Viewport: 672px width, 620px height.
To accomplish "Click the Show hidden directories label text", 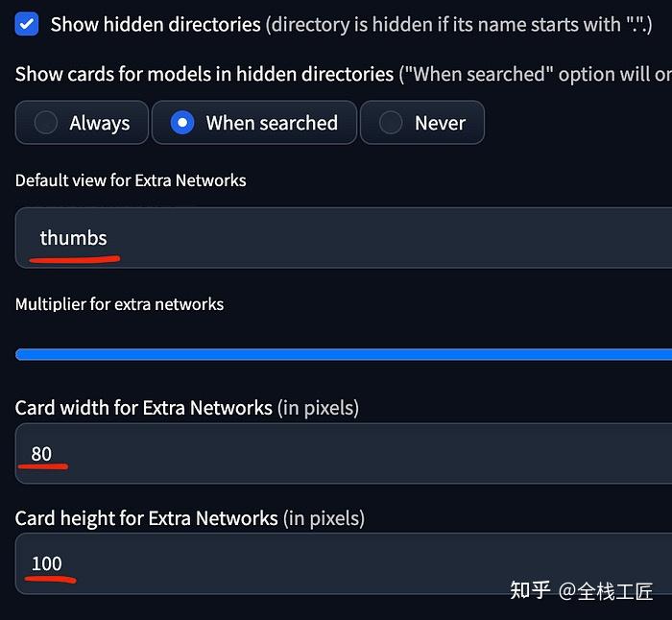I will tap(156, 24).
